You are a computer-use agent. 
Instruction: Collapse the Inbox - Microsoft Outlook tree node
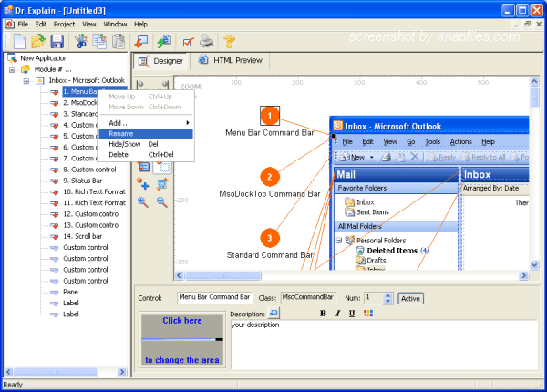coord(26,81)
